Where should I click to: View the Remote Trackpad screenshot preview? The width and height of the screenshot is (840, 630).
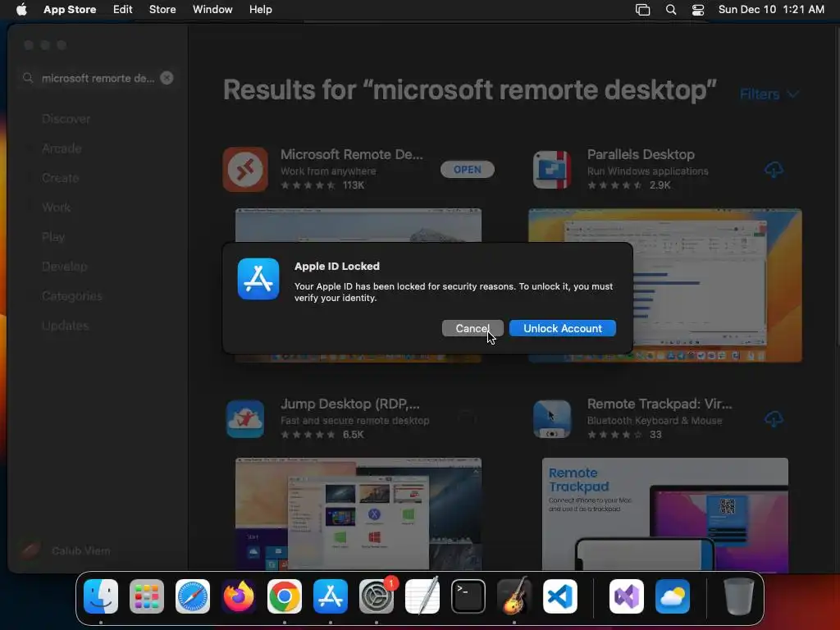pyautogui.click(x=664, y=514)
